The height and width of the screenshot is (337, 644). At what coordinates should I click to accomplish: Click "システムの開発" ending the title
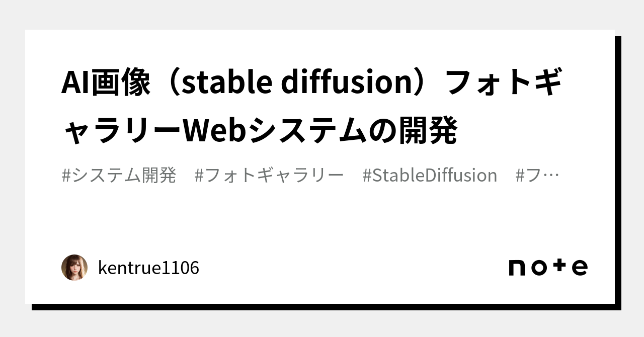(353, 132)
